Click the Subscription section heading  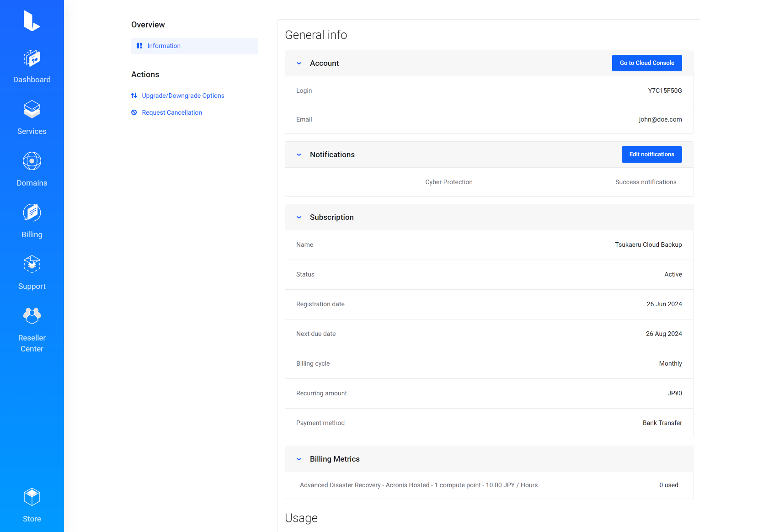(x=332, y=217)
